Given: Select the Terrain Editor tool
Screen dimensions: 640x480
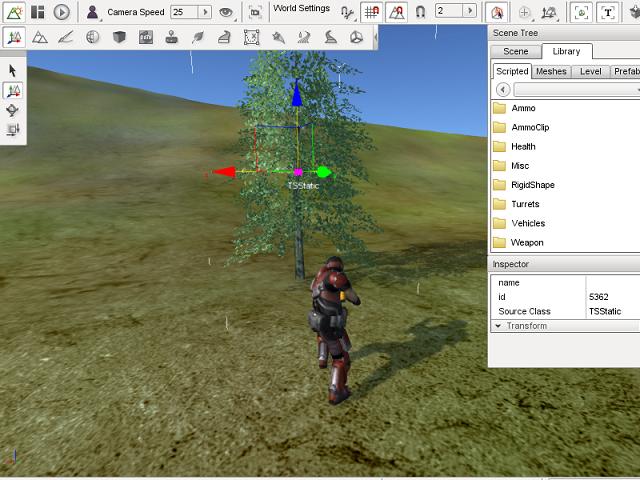Looking at the screenshot, I should pos(39,38).
